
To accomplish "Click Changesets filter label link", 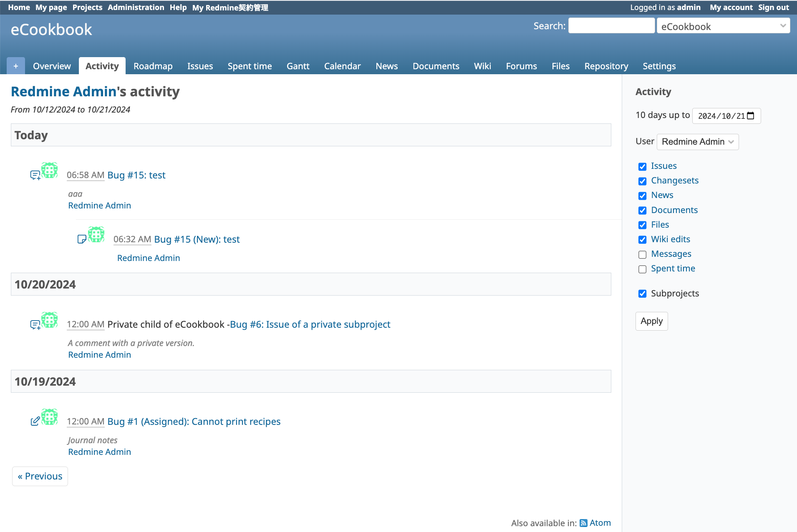I will [675, 181].
